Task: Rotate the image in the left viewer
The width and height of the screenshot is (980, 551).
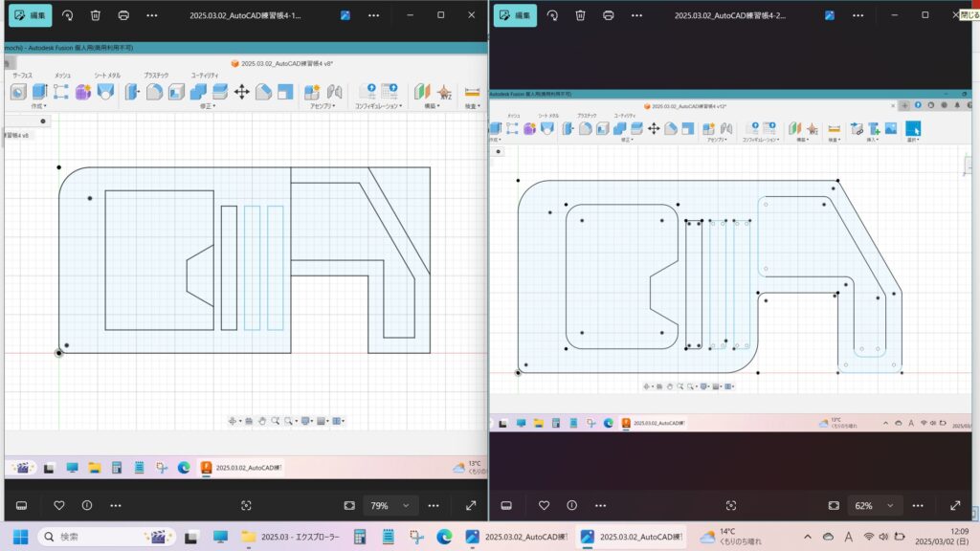Action: coord(67,15)
